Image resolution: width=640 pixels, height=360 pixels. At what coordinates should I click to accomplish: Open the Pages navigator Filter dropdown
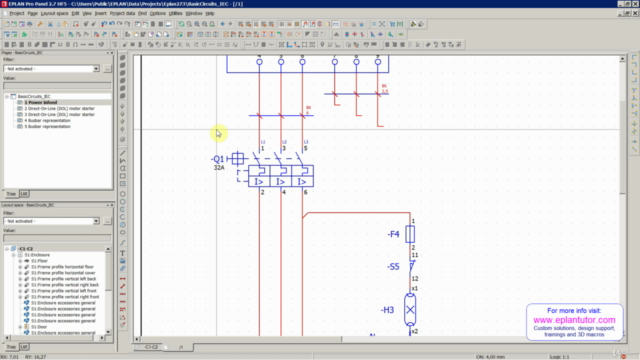pos(96,69)
